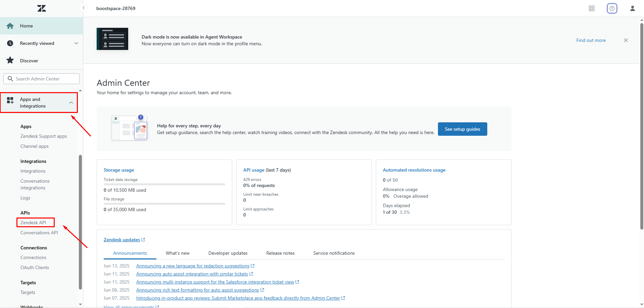Screen dimensions: 644x308
Task: Collapse the Apps and integrations chevron
Action: 71,103
